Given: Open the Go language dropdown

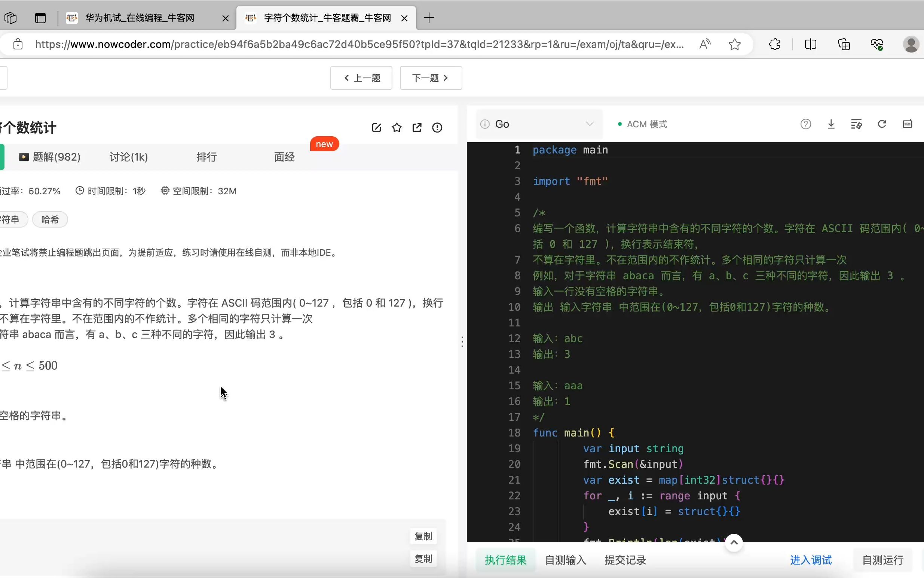Looking at the screenshot, I should pyautogui.click(x=539, y=124).
